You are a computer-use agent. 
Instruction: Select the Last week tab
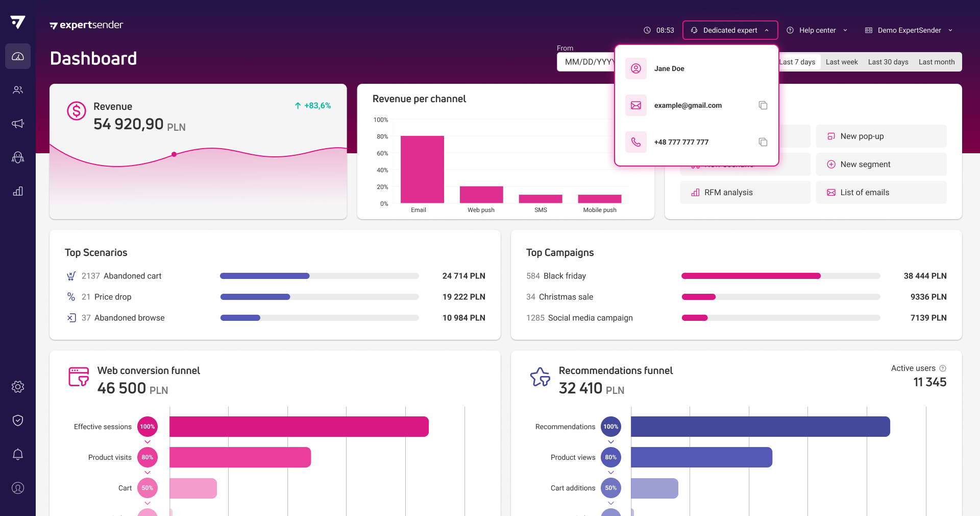(842, 62)
